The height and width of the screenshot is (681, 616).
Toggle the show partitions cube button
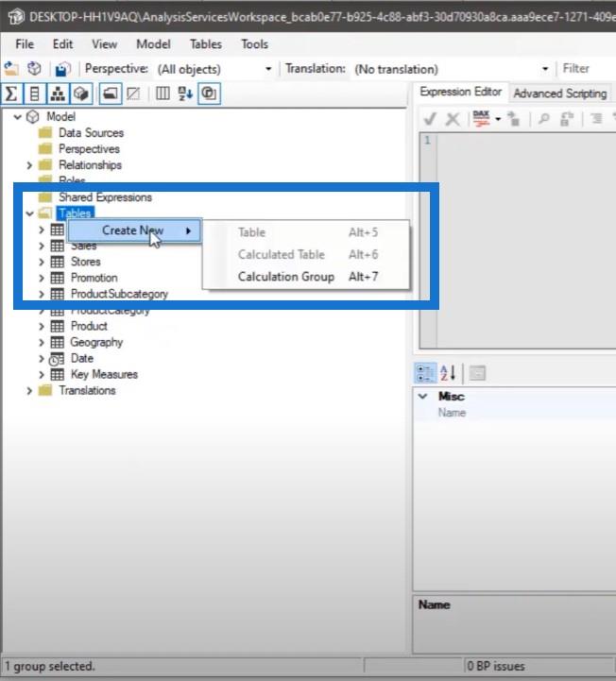(81, 94)
